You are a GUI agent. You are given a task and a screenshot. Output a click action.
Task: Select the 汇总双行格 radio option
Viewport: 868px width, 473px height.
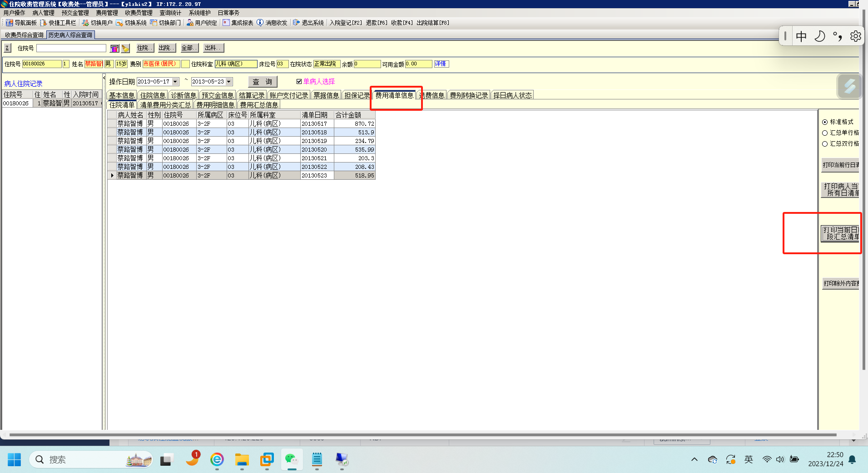coord(825,144)
